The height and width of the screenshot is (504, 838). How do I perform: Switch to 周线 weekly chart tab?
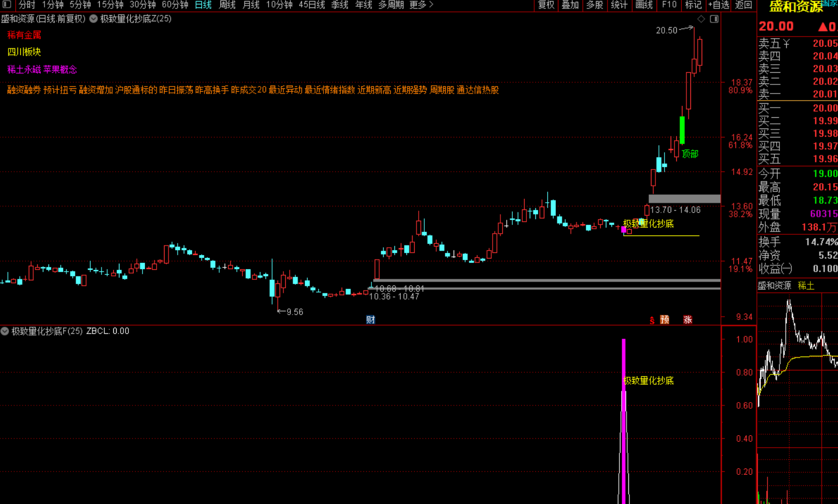coord(227,5)
